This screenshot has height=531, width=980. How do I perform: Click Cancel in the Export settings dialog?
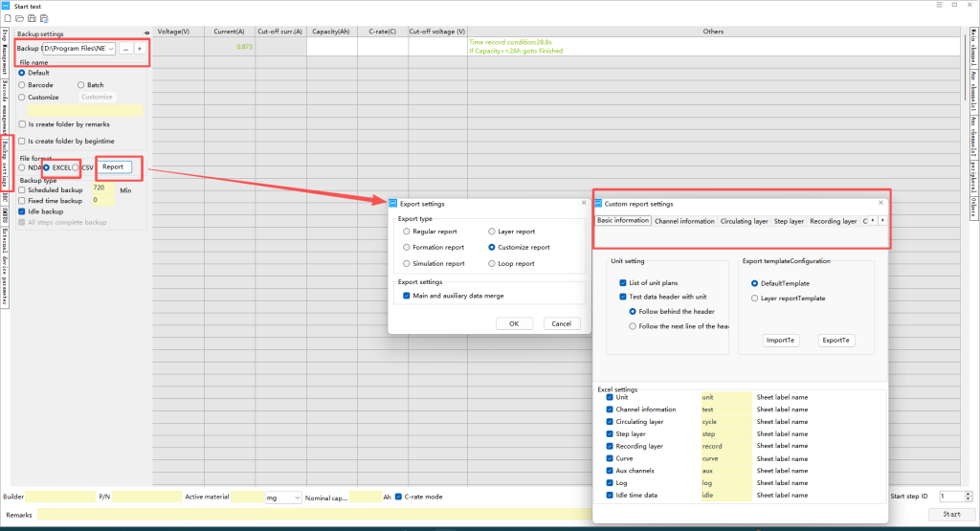561,323
